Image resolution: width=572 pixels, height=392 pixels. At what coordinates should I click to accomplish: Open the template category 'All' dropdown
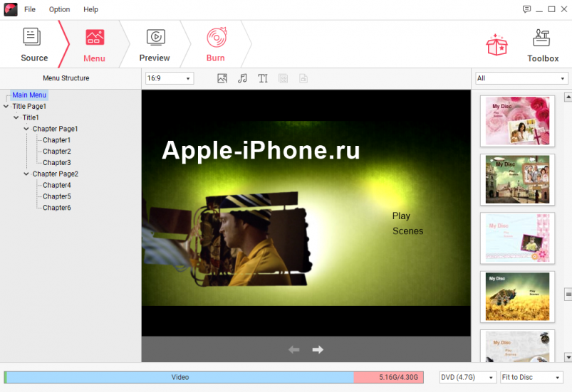point(521,78)
